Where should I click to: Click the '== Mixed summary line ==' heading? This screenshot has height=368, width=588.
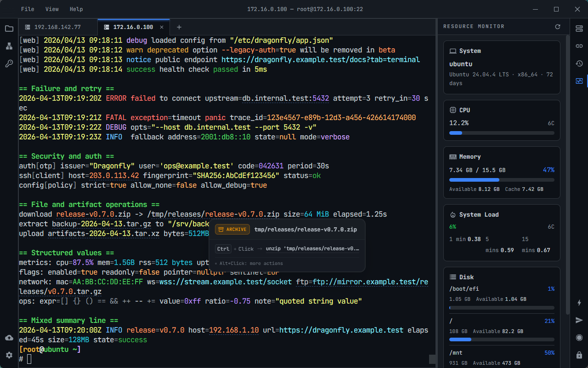pyautogui.click(x=68, y=321)
